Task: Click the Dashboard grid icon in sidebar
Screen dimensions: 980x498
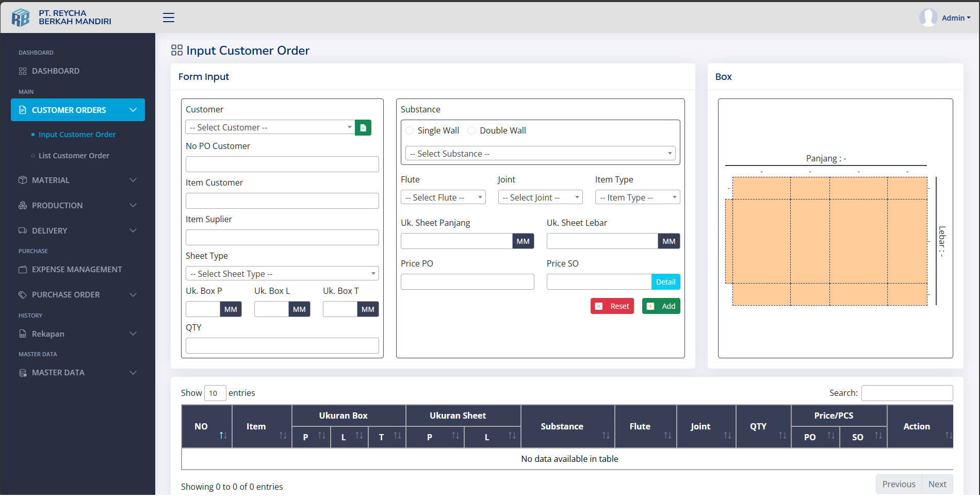Action: pos(23,71)
